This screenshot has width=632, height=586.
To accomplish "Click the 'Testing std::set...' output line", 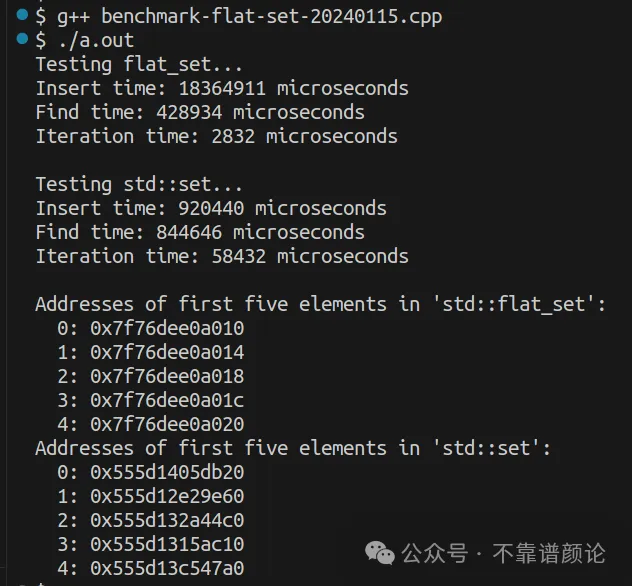I will pos(139,185).
